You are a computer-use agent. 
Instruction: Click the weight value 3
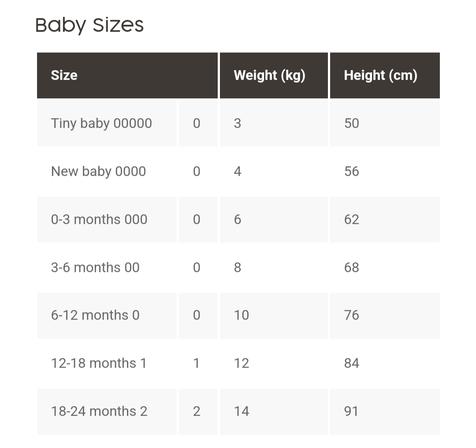coord(238,123)
